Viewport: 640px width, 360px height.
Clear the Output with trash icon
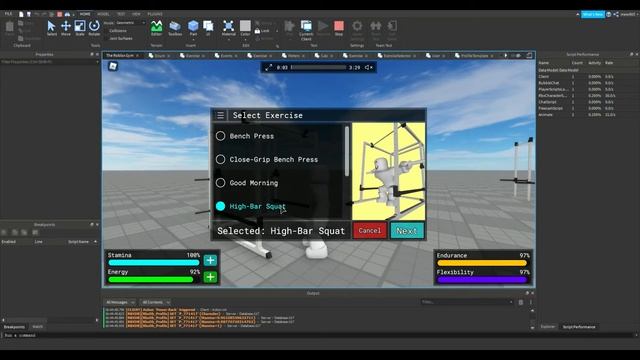pyautogui.click(x=521, y=302)
